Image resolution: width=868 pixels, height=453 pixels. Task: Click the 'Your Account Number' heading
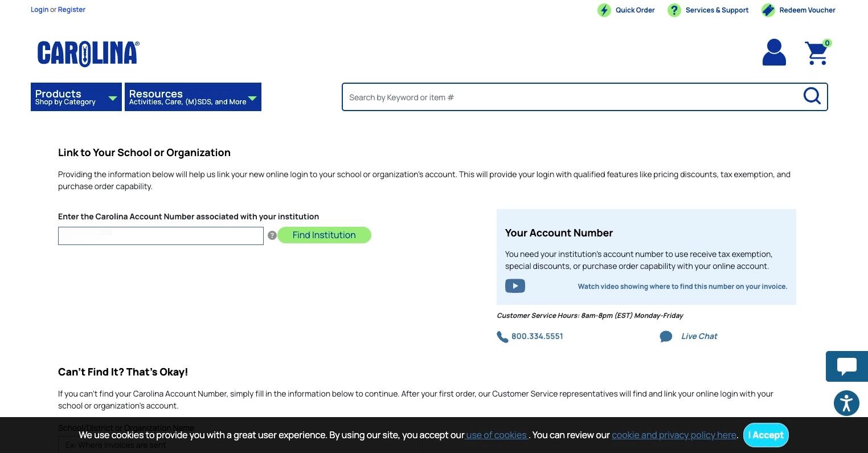pos(559,233)
